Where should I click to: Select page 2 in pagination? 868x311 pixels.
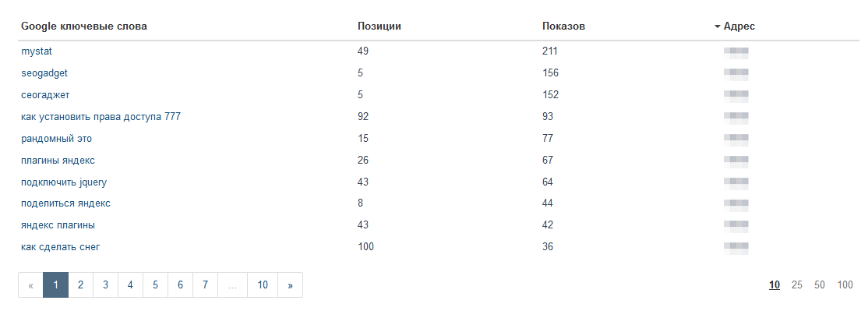pos(80,285)
